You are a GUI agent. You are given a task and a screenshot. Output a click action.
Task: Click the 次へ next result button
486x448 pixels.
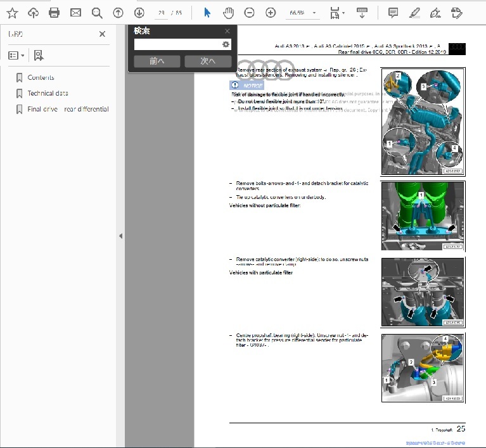[208, 61]
